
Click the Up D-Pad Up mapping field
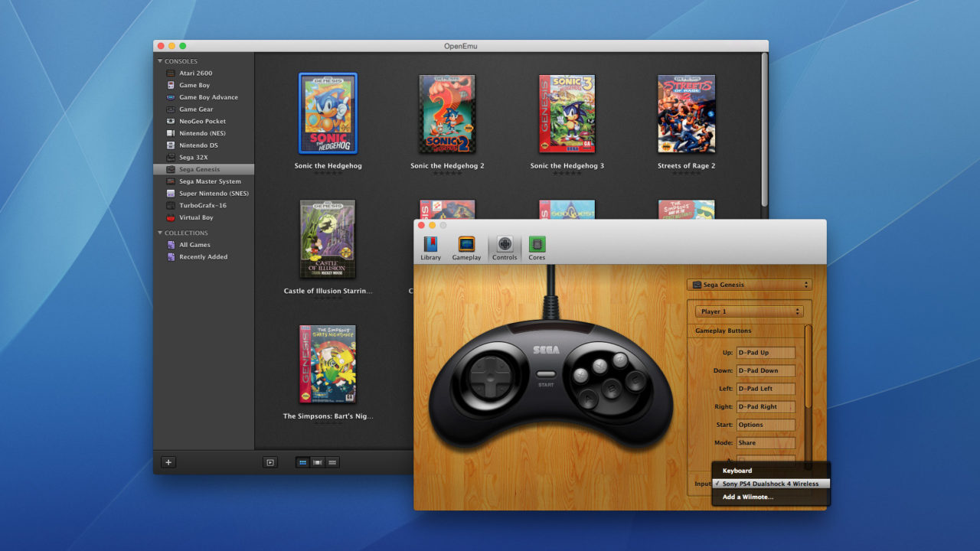click(766, 353)
